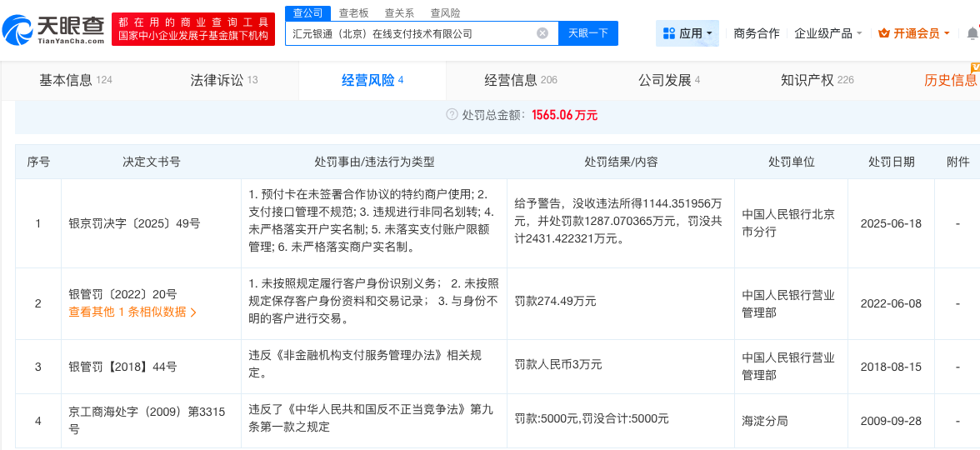Click the red promotional banner about 商业查询工具

pos(193,29)
